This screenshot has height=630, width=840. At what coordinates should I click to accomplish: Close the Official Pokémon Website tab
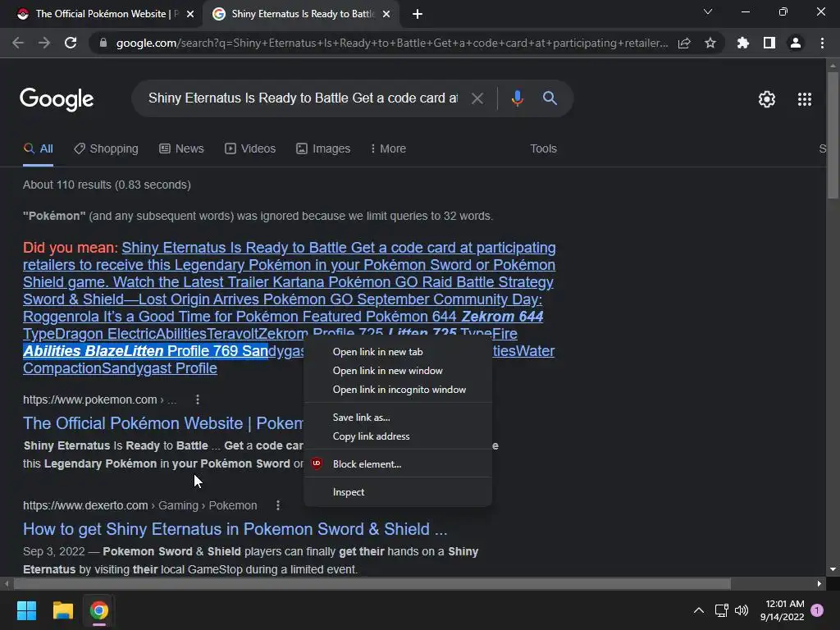190,14
